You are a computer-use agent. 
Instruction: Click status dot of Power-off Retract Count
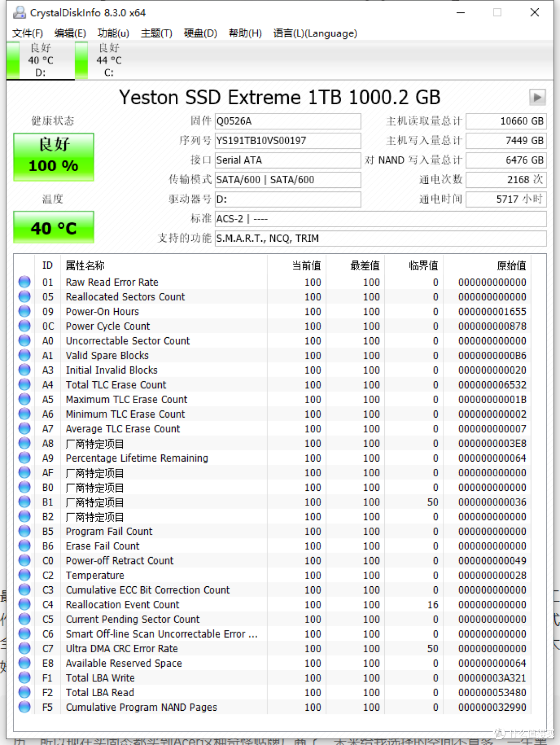[24, 560]
